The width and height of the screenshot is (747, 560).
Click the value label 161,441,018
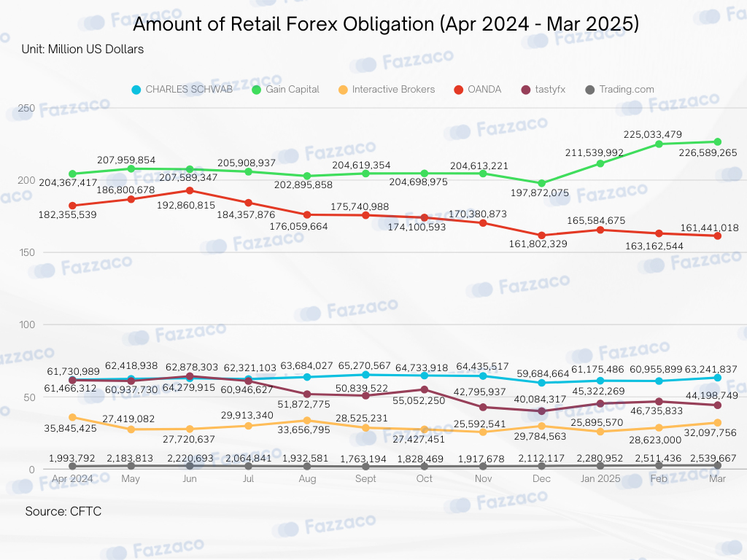point(709,228)
